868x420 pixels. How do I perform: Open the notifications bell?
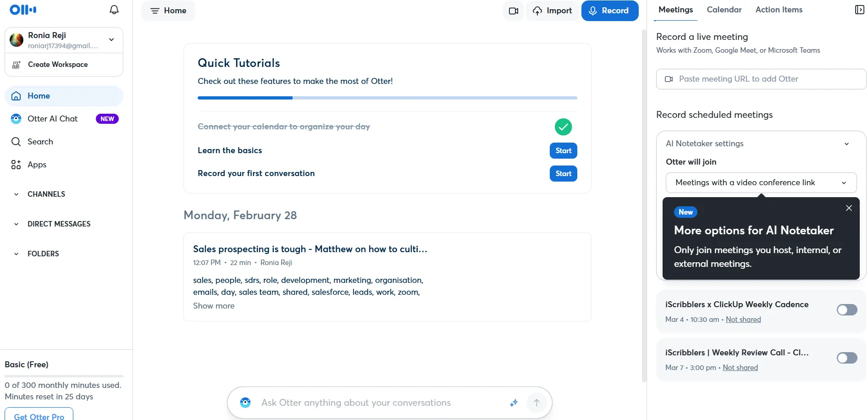[x=114, y=10]
